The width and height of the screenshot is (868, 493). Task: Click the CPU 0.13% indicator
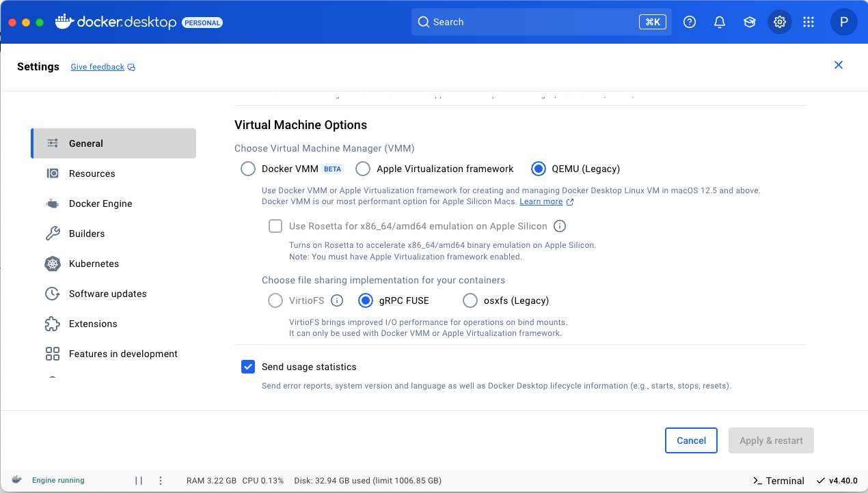(263, 481)
